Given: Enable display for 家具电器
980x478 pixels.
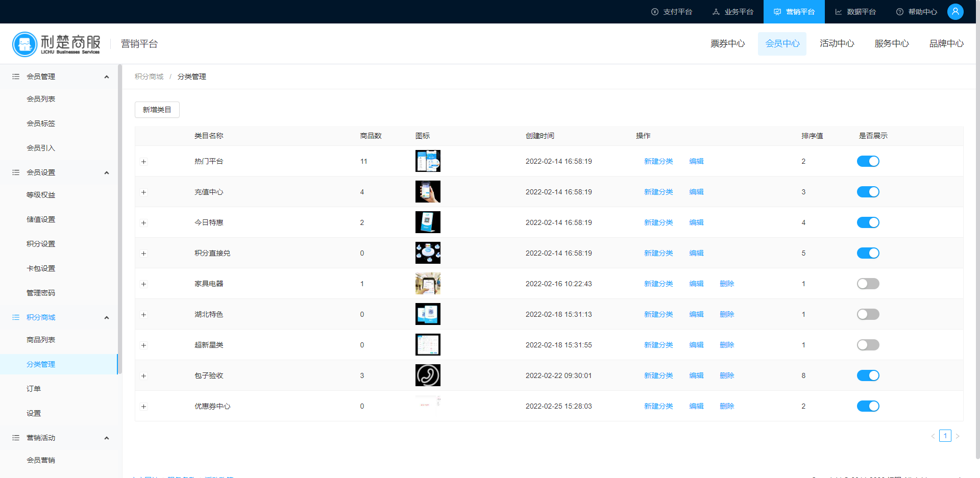Looking at the screenshot, I should (x=868, y=284).
